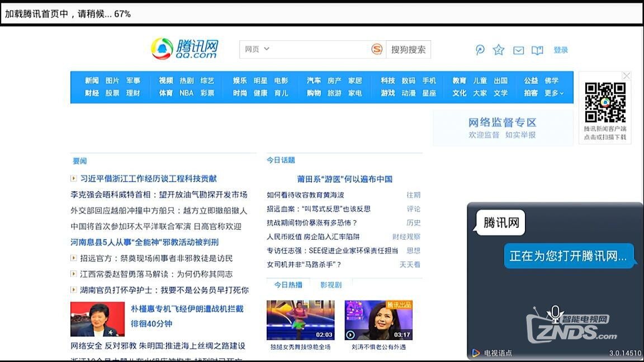Screen dimensions: 644x362
Task: Open 人民币贬值 房企陷入汇率陷阱 article
Action: [313, 237]
